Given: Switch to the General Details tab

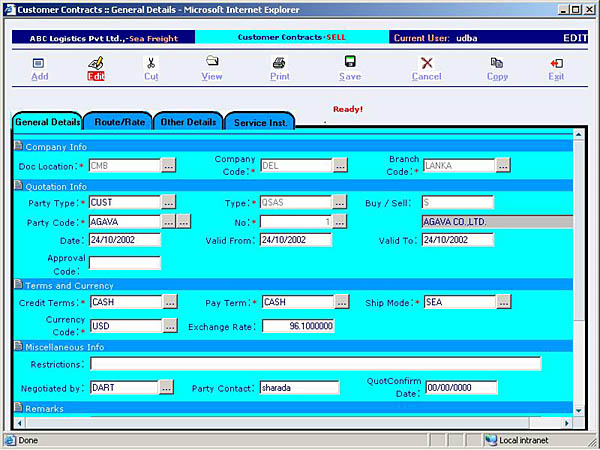Looking at the screenshot, I should [47, 122].
